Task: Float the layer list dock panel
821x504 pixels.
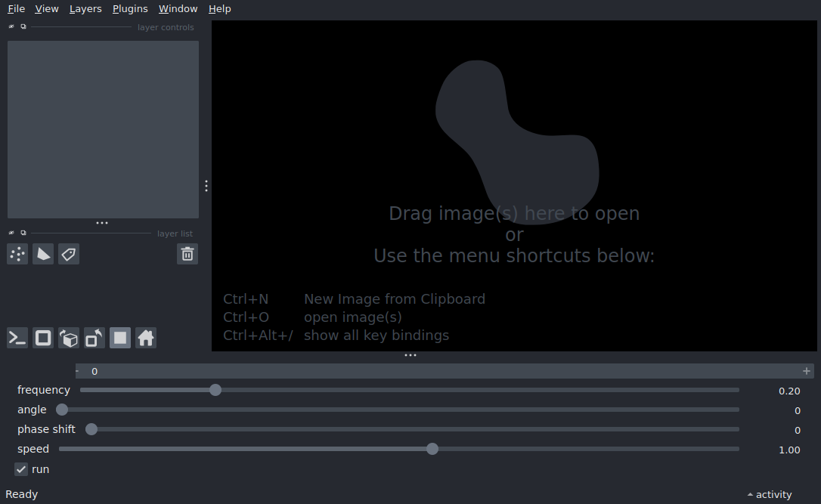Action: point(23,233)
